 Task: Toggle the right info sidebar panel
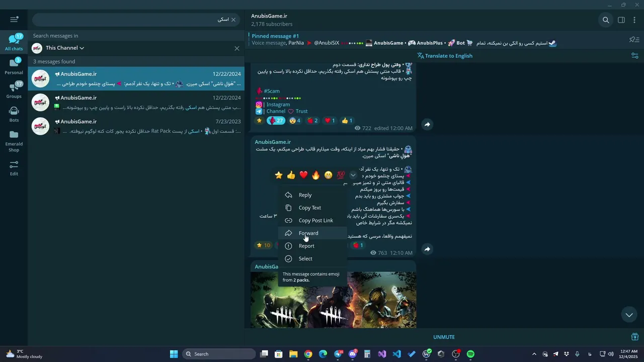point(621,20)
